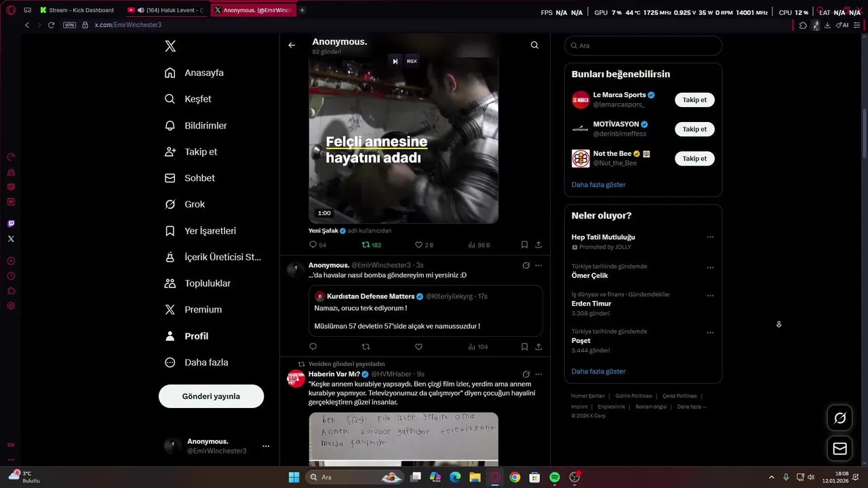Image resolution: width=868 pixels, height=488 pixels.
Task: Reload the page in Opera
Action: click(x=51, y=25)
